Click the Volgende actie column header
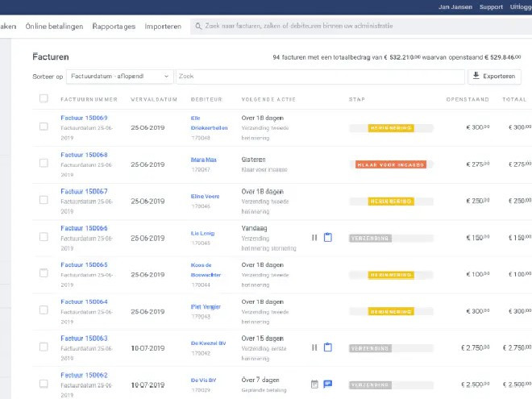The height and width of the screenshot is (399, 532). [x=268, y=99]
